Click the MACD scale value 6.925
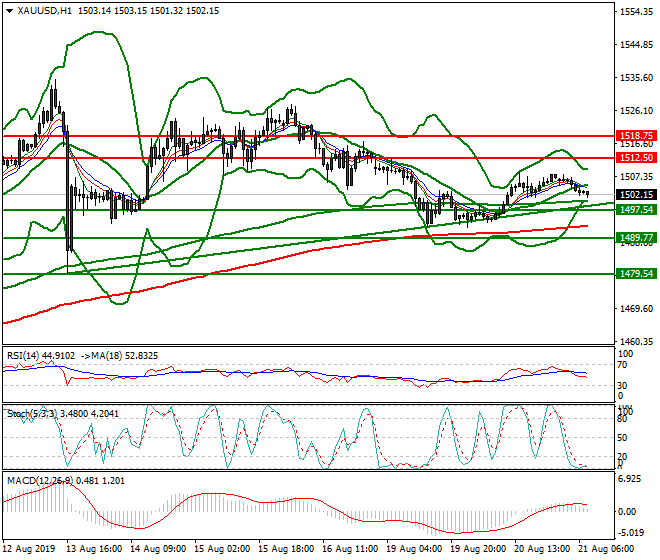The width and height of the screenshot is (660, 560). [629, 480]
